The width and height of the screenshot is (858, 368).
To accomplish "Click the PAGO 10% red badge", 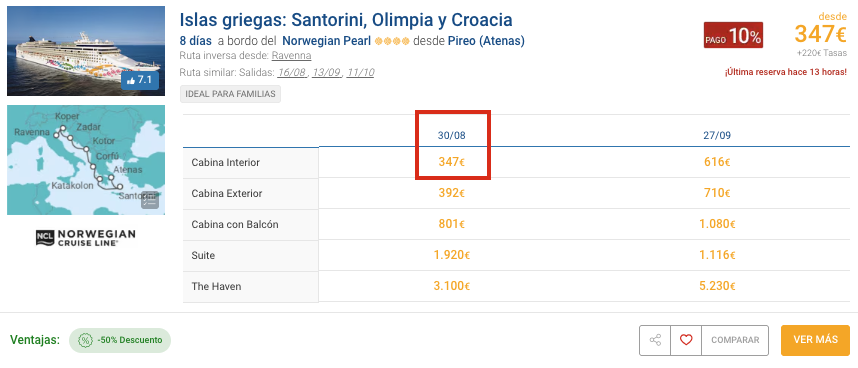I will 733,36.
